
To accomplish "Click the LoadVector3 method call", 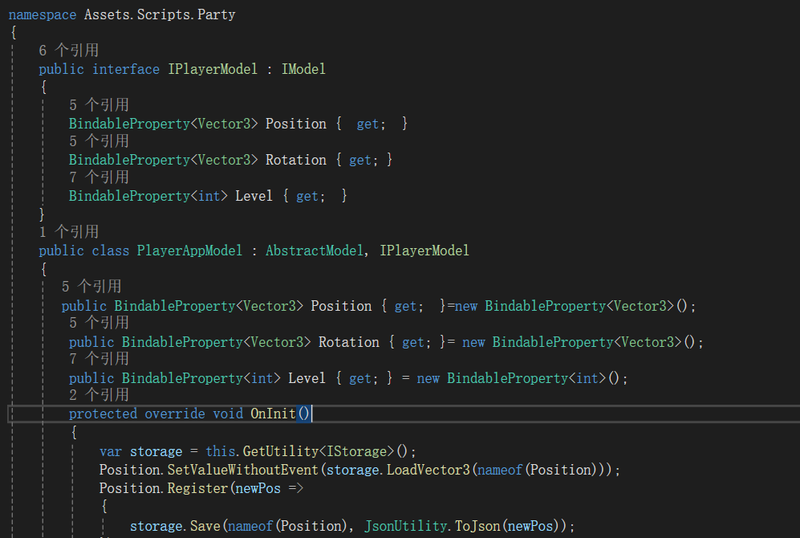I will coord(428,470).
